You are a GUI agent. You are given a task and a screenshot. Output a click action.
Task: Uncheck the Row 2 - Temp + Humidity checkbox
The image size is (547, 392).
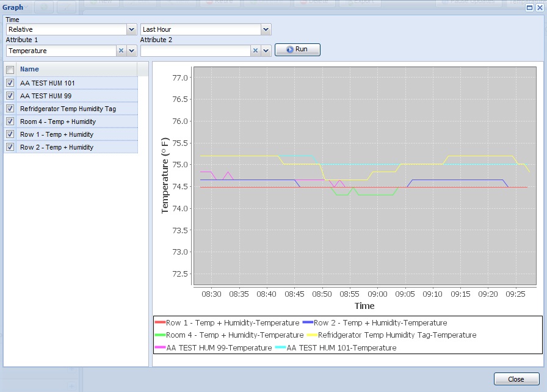[x=10, y=147]
